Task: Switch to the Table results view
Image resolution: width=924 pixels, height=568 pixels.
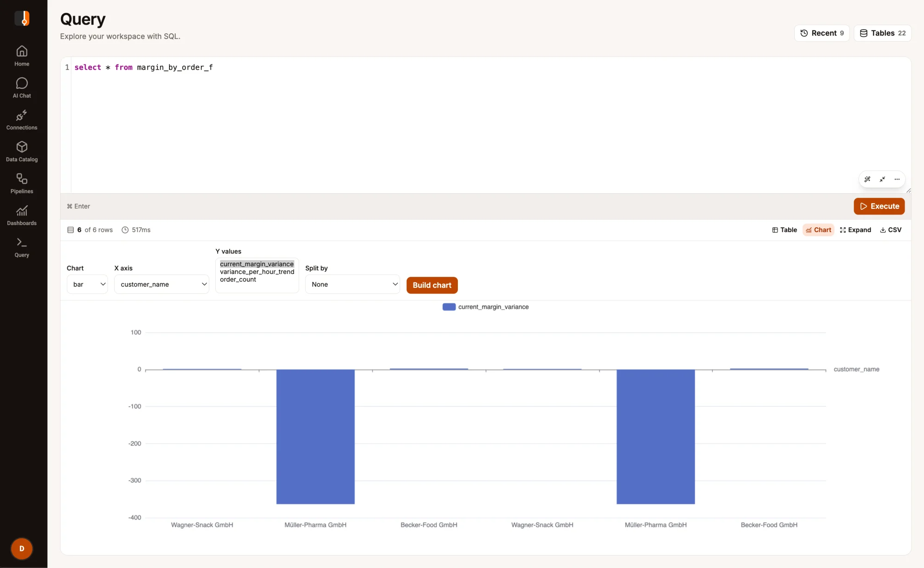Action: point(784,230)
